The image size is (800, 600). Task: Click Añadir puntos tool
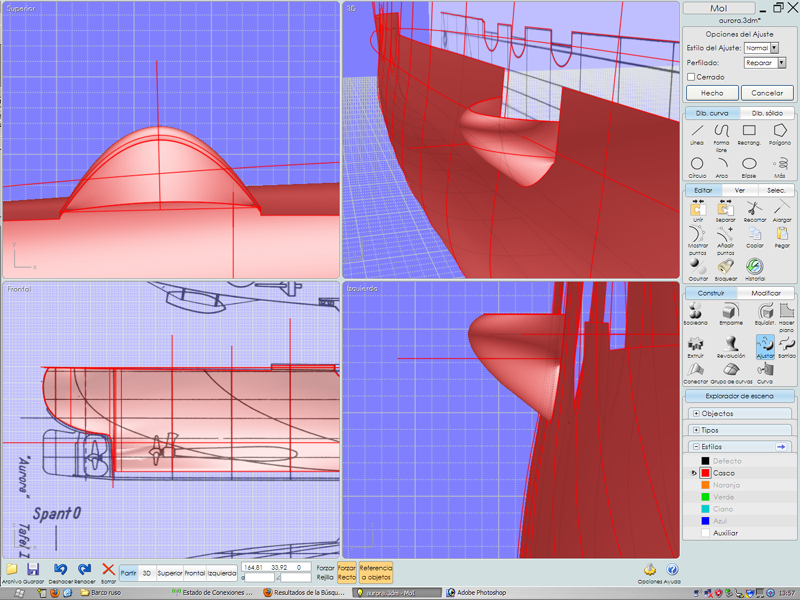725,240
